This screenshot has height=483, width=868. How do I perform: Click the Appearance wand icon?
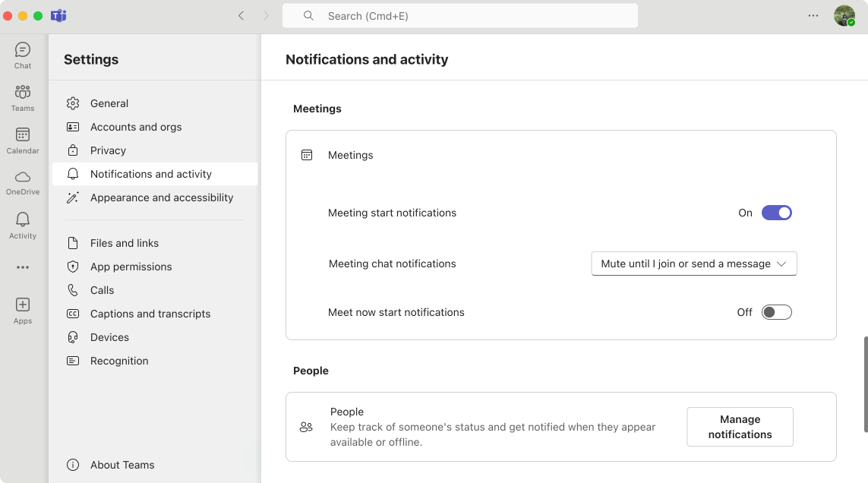coord(73,197)
